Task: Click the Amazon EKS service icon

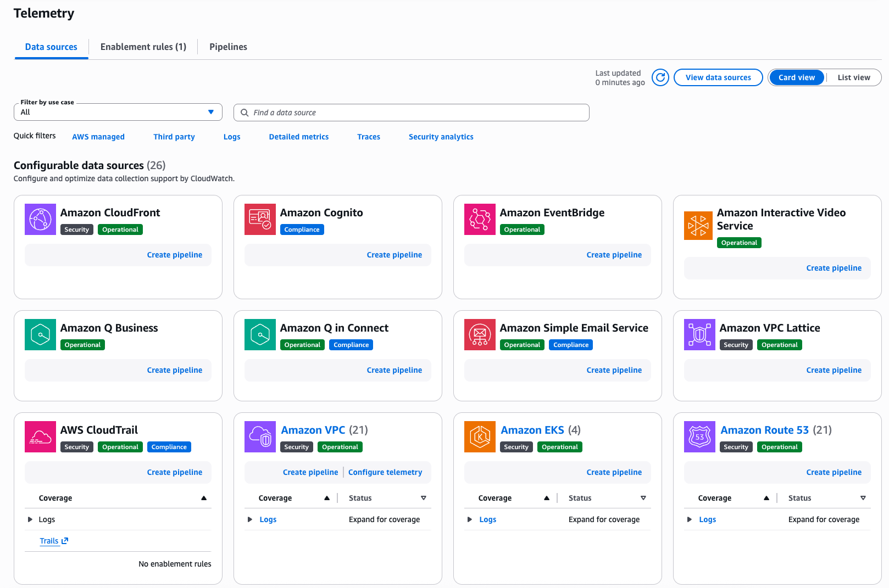Action: pyautogui.click(x=480, y=437)
